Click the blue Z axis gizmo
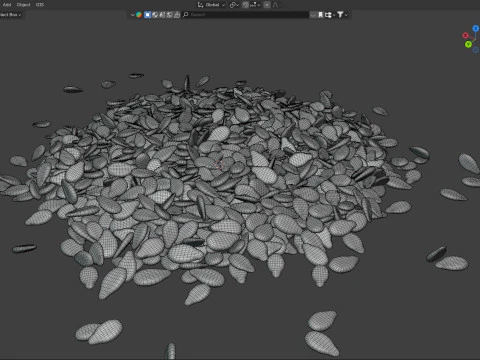Image resolution: width=480 pixels, height=360 pixels. click(476, 29)
